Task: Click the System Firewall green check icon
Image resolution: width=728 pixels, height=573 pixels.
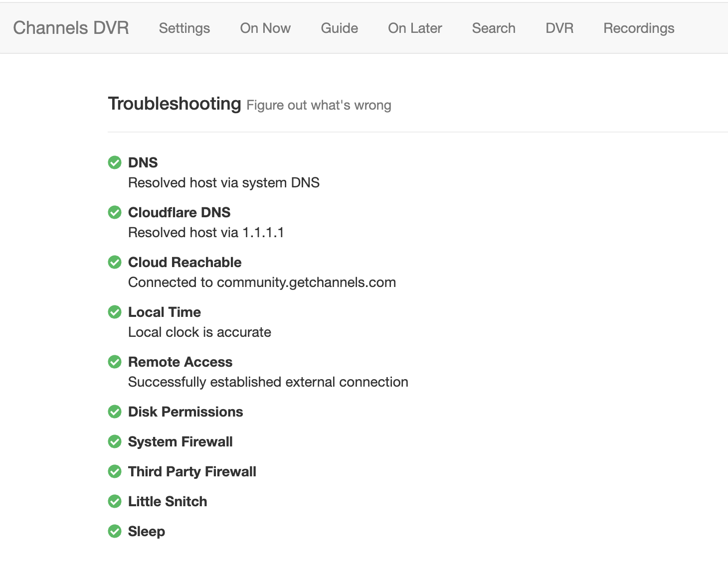Action: [x=115, y=441]
